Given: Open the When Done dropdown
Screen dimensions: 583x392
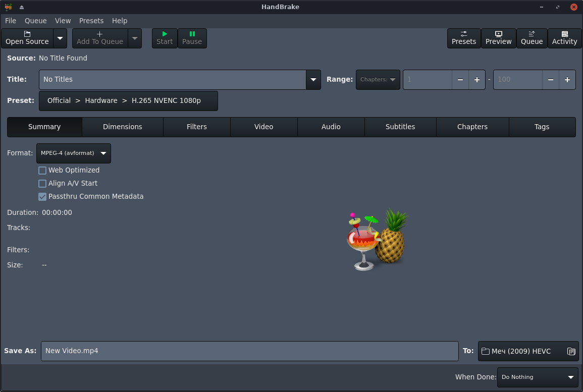Looking at the screenshot, I should click(x=538, y=377).
